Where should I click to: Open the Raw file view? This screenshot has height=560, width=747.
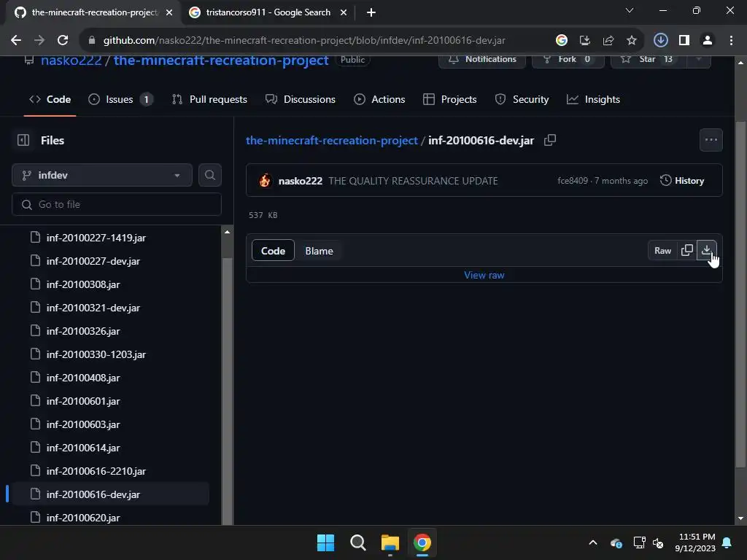[x=662, y=251]
